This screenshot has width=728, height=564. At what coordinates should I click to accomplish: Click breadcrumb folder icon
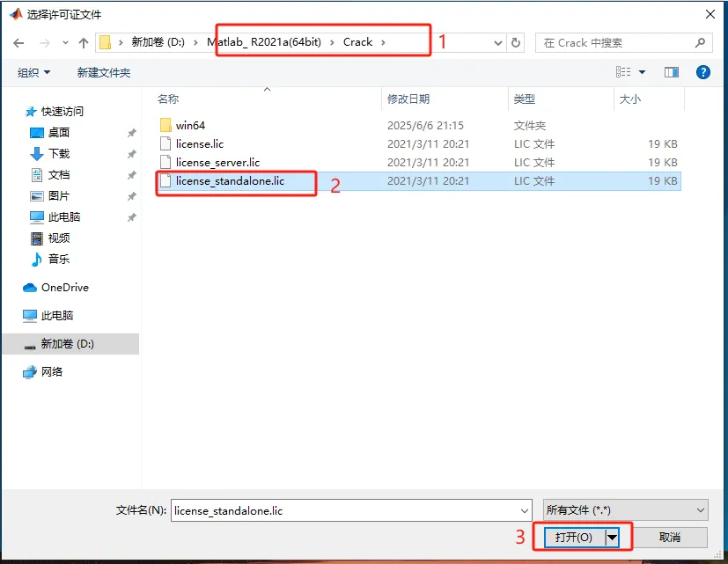[106, 43]
